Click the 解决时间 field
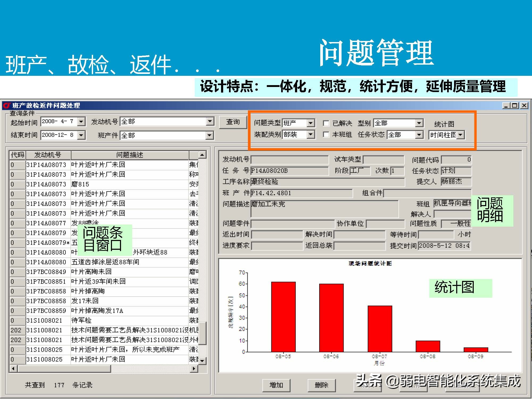Screen dimensions: 532x399 pos(360,235)
